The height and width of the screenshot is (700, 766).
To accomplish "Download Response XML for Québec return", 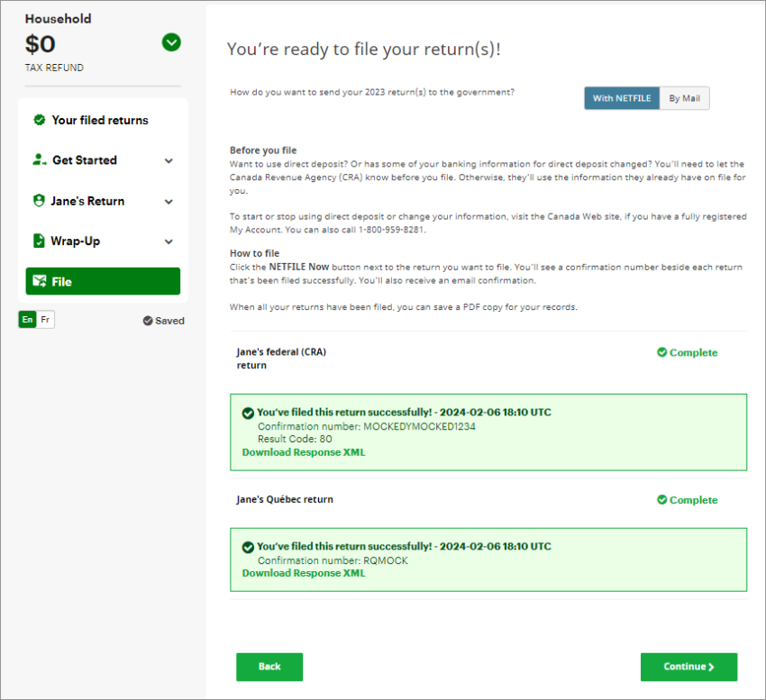I will tap(304, 573).
